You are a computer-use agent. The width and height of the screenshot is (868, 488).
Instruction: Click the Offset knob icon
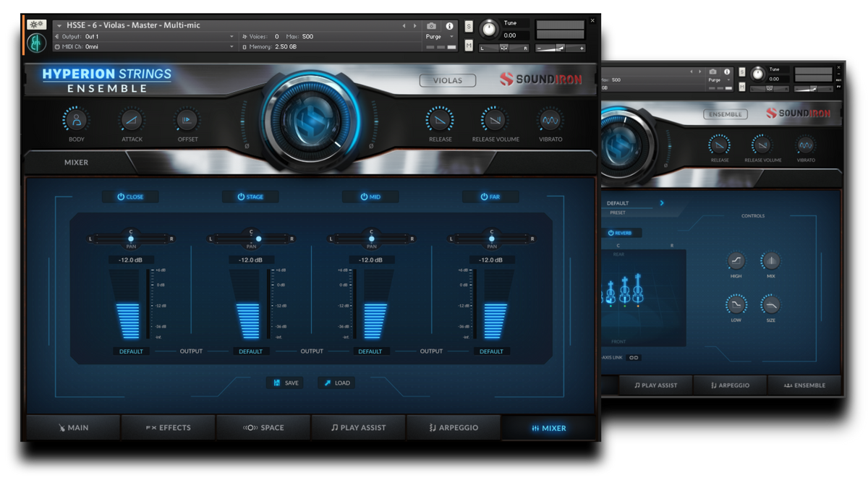tap(187, 120)
